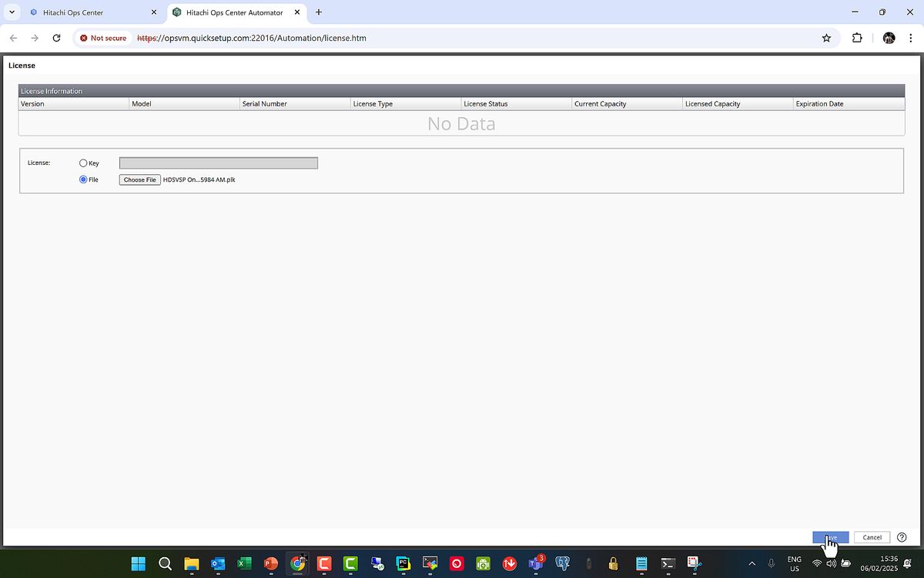Open the Chrome profile avatar
Screen dimensions: 924x578
pyautogui.click(x=889, y=38)
